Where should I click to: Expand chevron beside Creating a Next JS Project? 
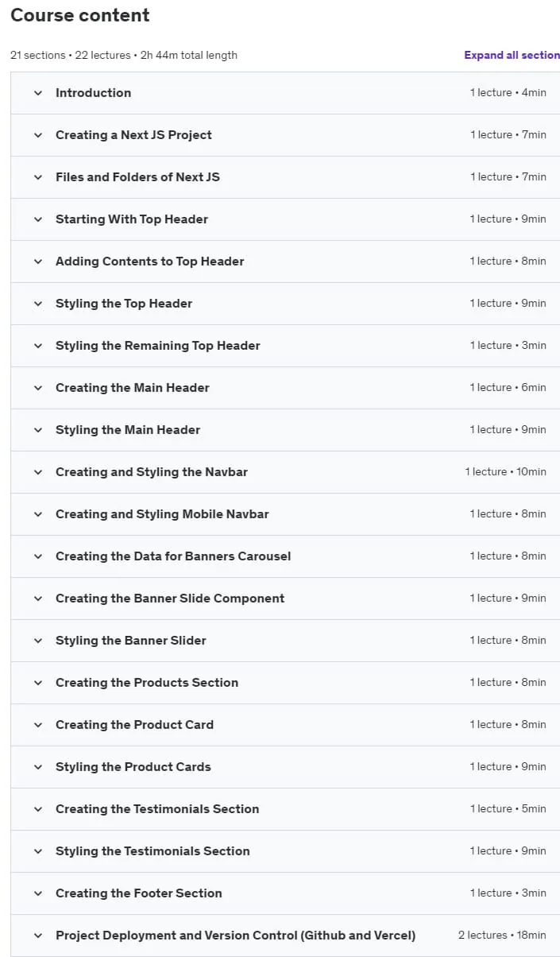click(37, 135)
